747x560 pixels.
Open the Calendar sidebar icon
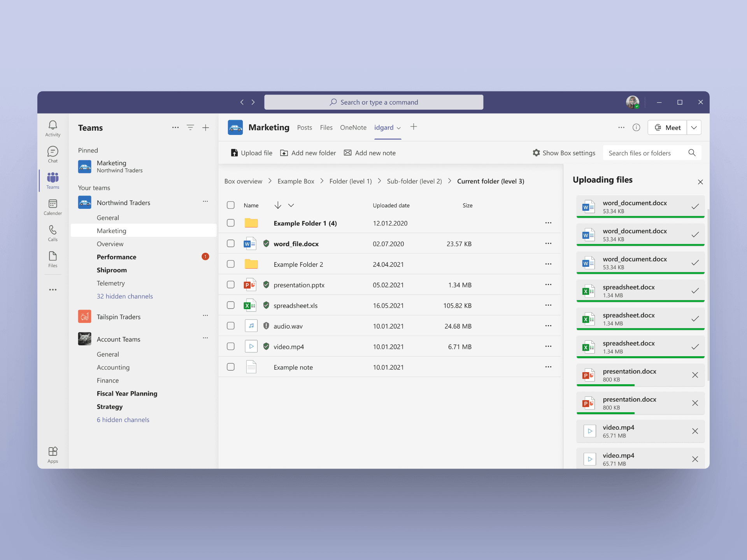point(53,204)
